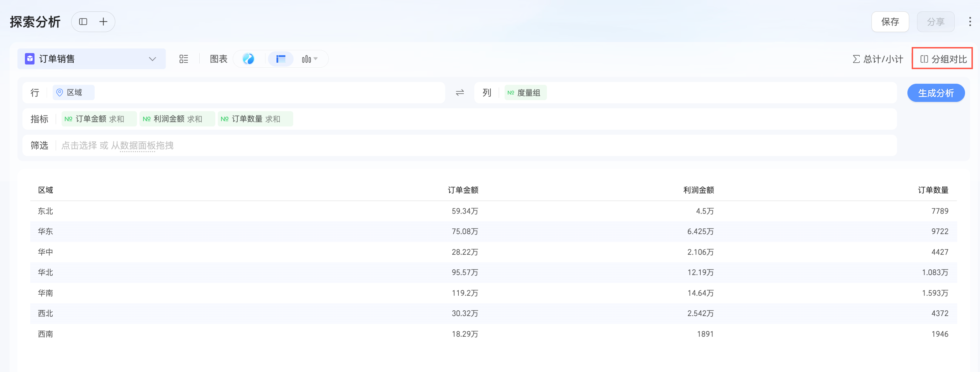Click the 订单数量 求和 metric tag
This screenshot has height=372, width=980.
click(x=255, y=119)
